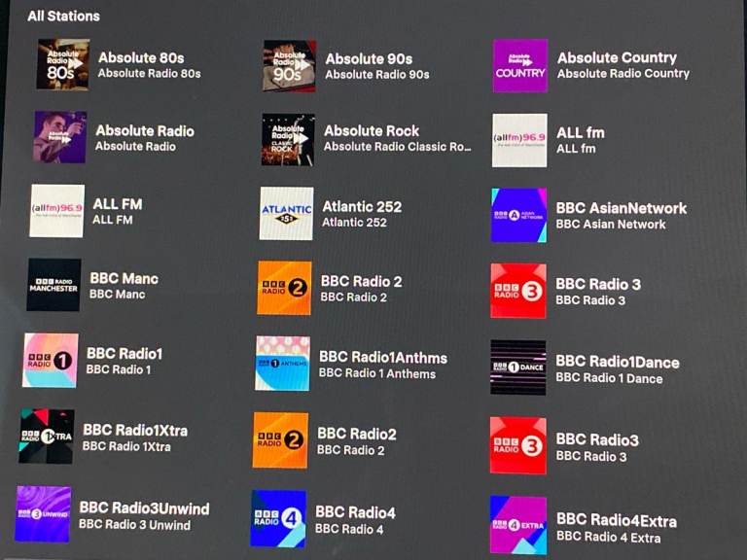Select the purple Absolute Country logo

[520, 66]
